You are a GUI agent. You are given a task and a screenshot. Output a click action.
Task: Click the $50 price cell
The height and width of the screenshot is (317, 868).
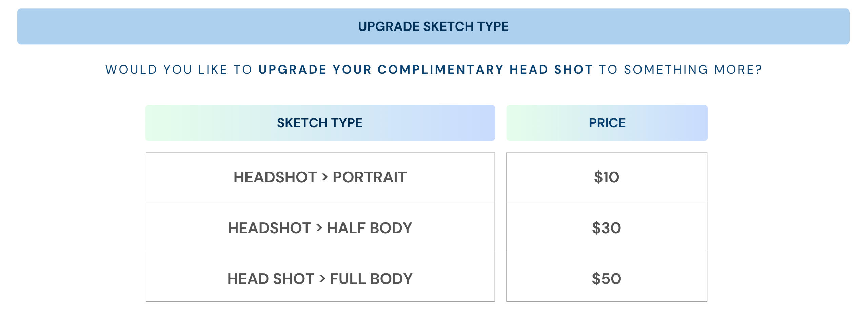607,277
